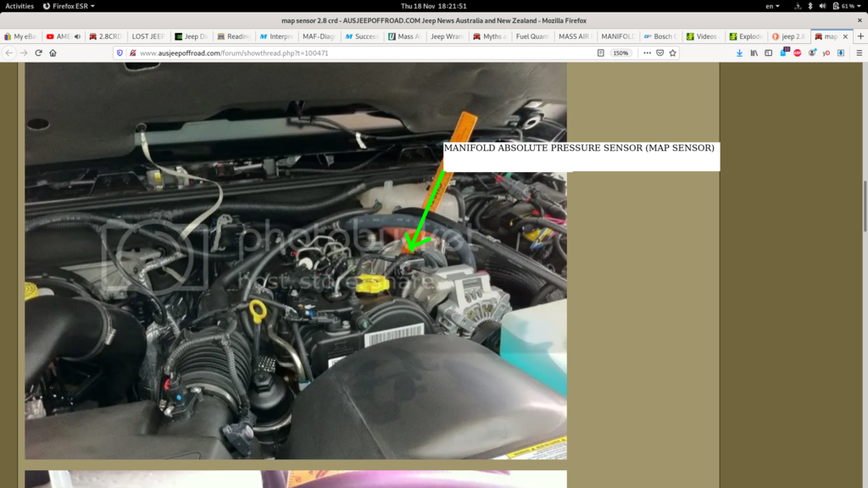
Task: Switch to the MAF-Diag tab
Action: (x=319, y=36)
